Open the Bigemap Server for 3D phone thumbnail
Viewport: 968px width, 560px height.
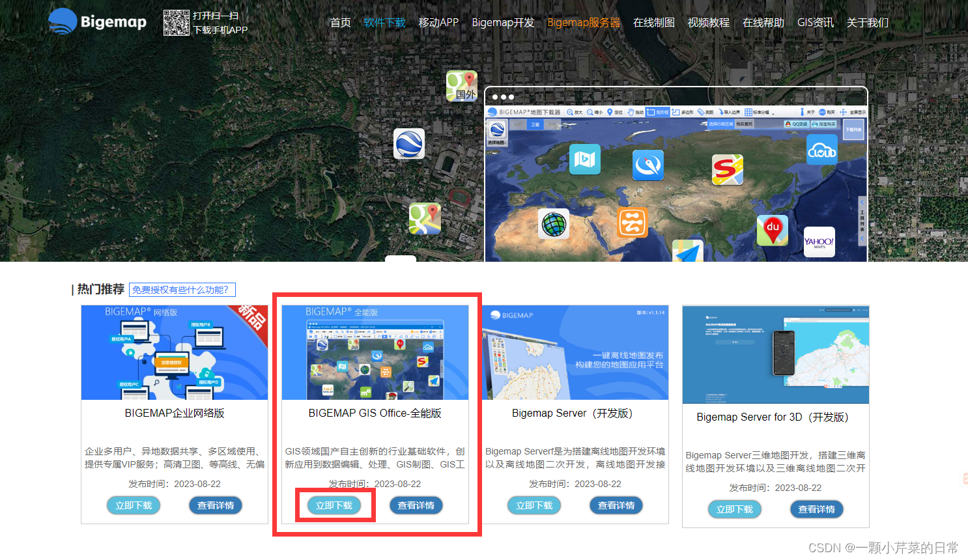point(776,355)
